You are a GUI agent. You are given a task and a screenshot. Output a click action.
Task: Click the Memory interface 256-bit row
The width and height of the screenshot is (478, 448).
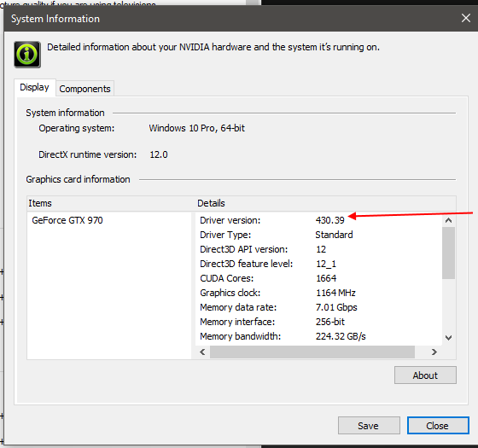(x=318, y=323)
